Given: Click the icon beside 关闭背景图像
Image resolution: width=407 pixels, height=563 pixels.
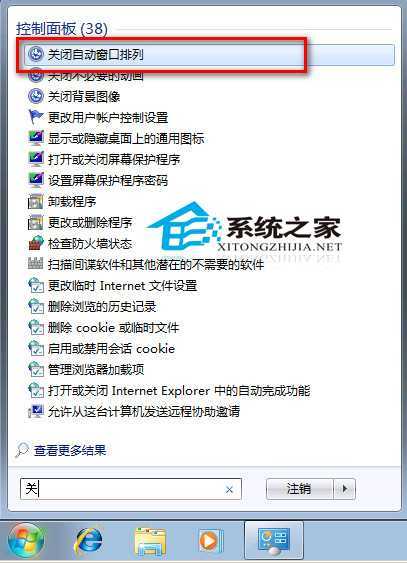Looking at the screenshot, I should click(36, 96).
